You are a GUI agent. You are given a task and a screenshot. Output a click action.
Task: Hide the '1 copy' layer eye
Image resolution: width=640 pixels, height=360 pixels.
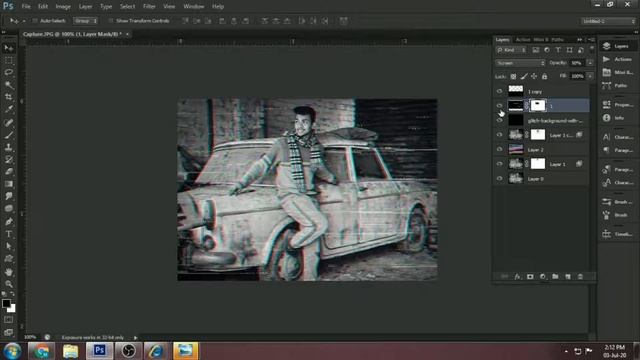(499, 91)
